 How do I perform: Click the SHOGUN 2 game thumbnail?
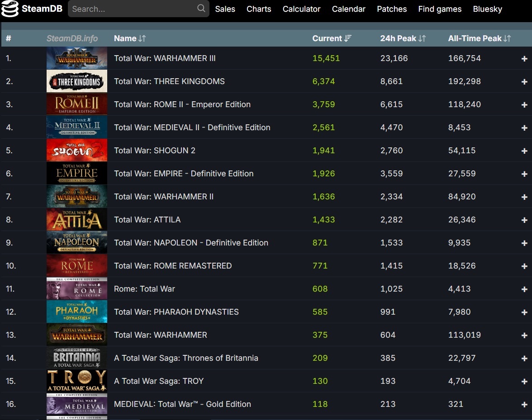pyautogui.click(x=77, y=150)
